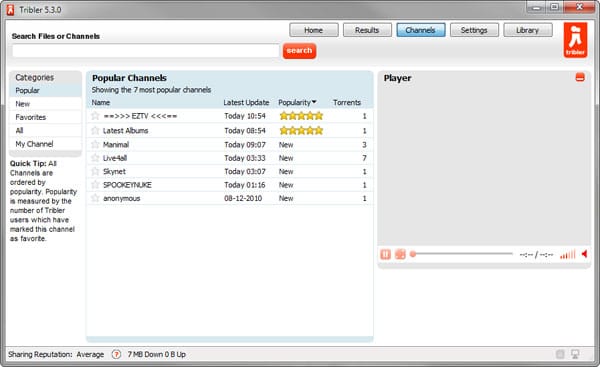This screenshot has height=367, width=600.
Task: Sort by Popularity column dropdown arrow
Action: (x=314, y=102)
